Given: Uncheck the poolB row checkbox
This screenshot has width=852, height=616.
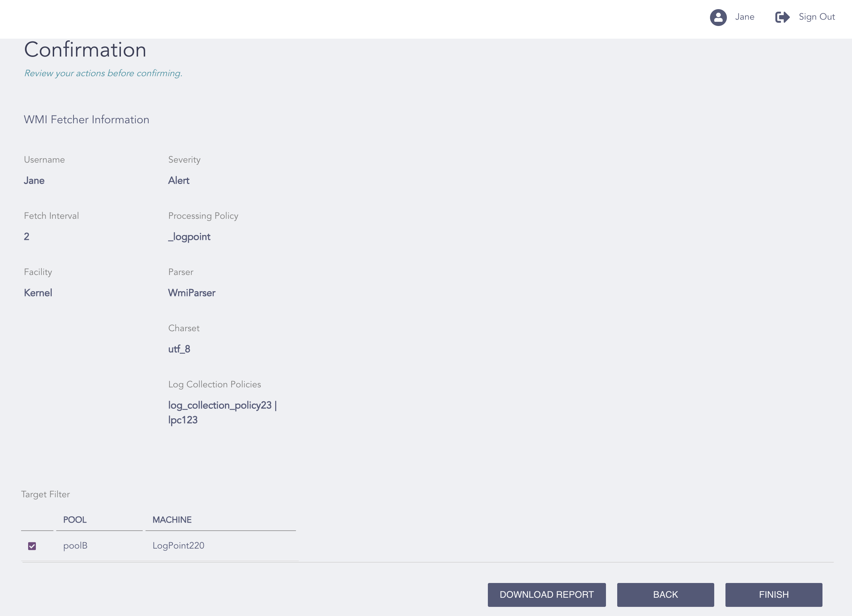Looking at the screenshot, I should [32, 546].
